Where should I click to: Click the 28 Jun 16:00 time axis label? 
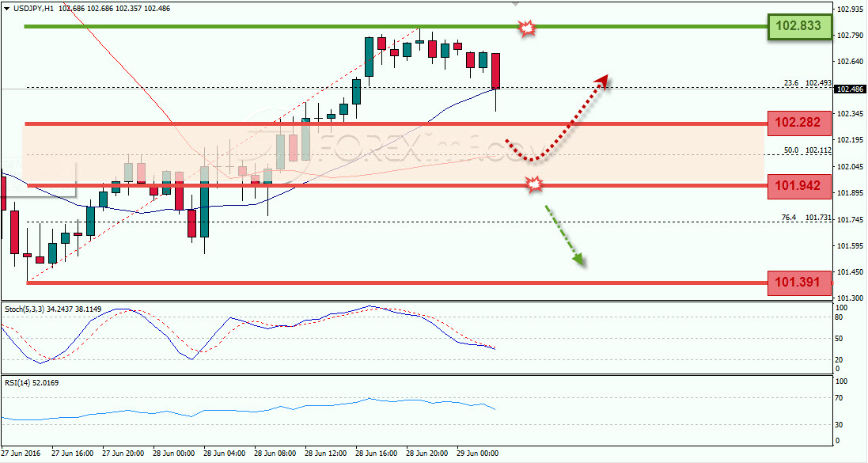point(377,453)
